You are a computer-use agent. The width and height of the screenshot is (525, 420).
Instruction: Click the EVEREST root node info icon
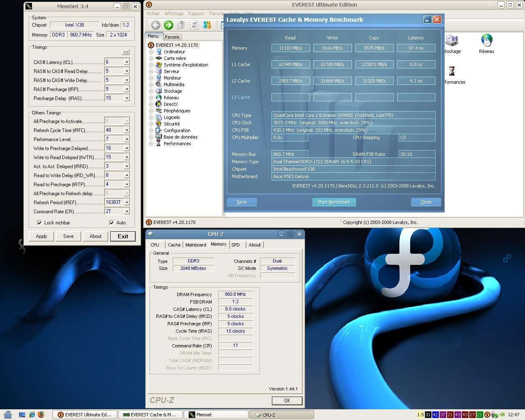[151, 45]
